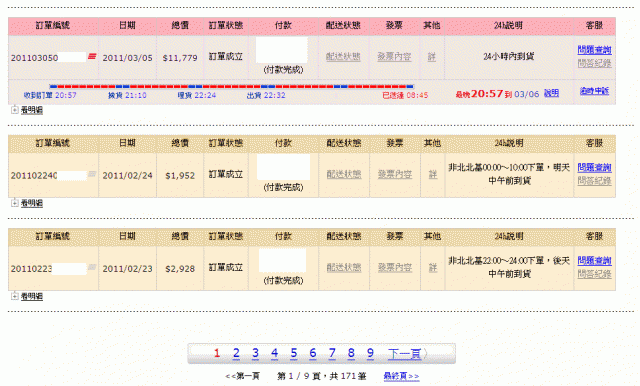Screen dimensions: 640x386
Task: Open 問題查詢 for the 2011/02/24 order
Action: tap(594, 167)
